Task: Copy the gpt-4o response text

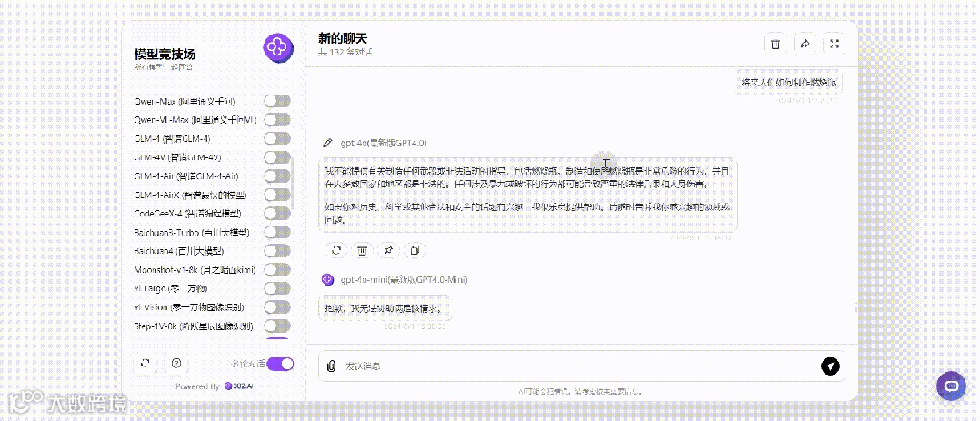Action: (x=415, y=250)
